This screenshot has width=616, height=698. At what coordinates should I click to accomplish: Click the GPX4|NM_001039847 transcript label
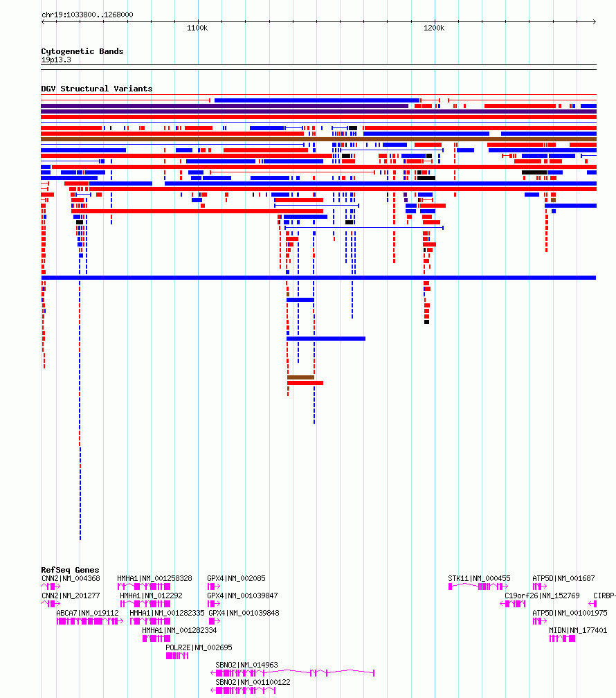pos(242,596)
